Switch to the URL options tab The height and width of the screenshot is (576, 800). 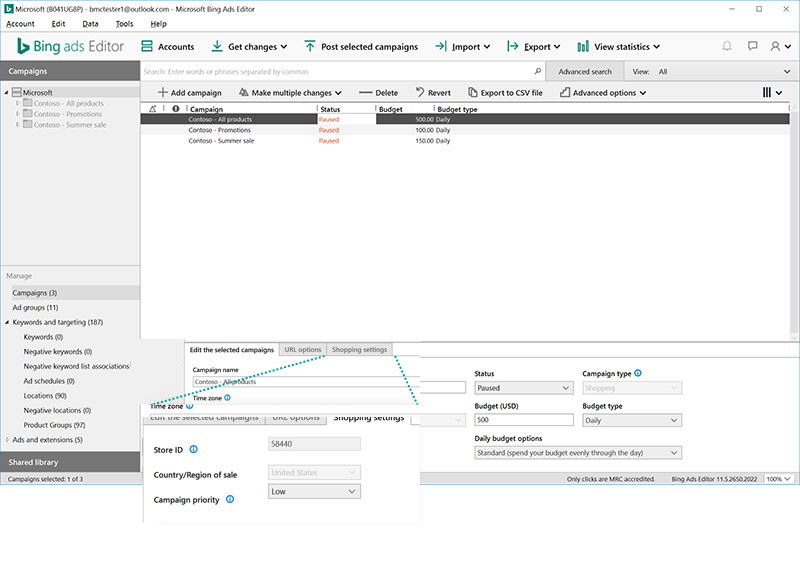pos(303,349)
